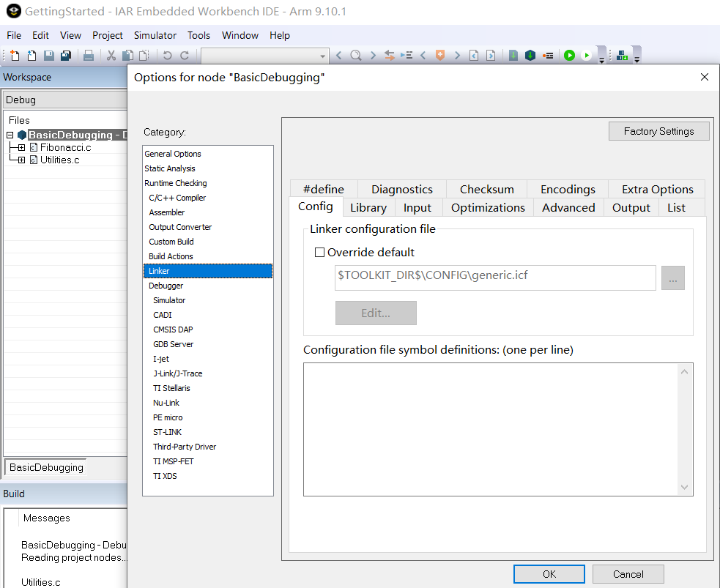Click the scroll up arrow in symbol definitions
Screen dimensions: 720x588
pyautogui.click(x=684, y=372)
